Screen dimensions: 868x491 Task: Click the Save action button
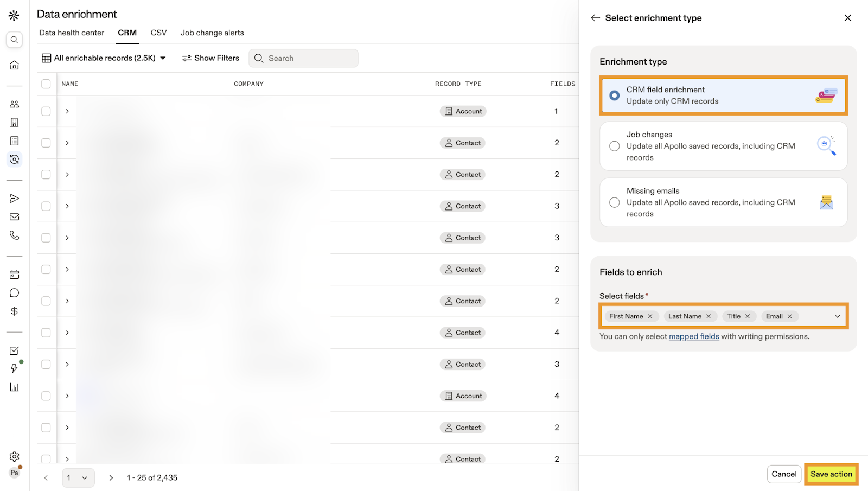point(831,474)
